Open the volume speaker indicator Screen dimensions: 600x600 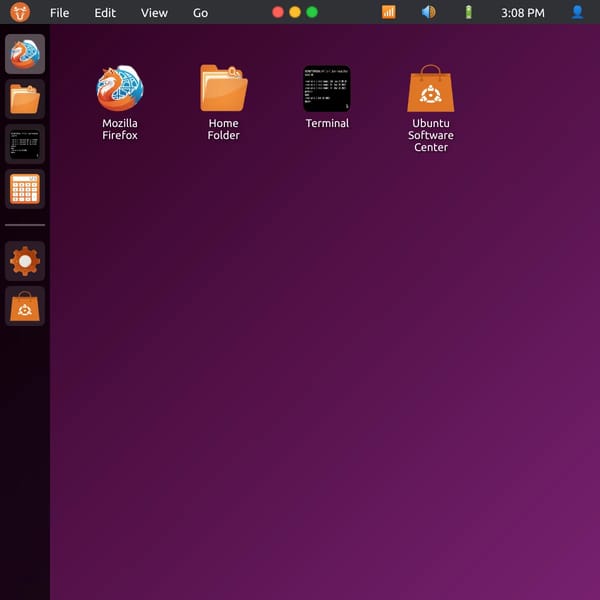pos(429,12)
